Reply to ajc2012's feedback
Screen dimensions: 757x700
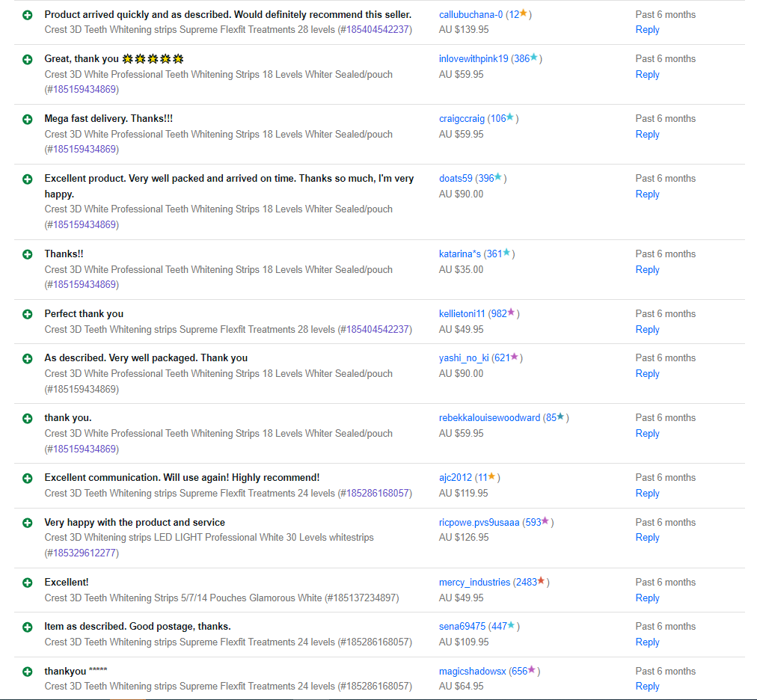[x=647, y=494]
